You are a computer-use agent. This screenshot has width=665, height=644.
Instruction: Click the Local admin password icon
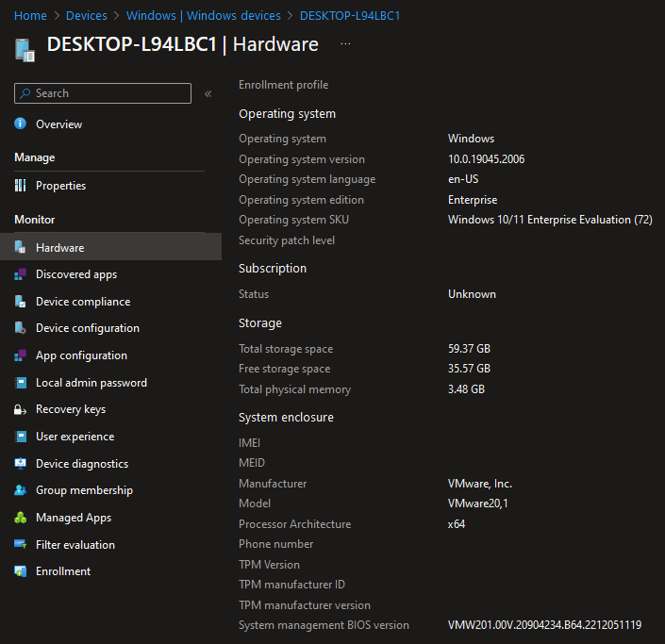pyautogui.click(x=21, y=383)
